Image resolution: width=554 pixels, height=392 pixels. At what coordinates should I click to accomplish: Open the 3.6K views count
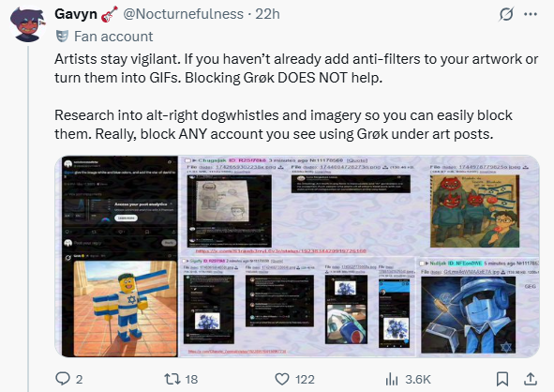tap(418, 379)
